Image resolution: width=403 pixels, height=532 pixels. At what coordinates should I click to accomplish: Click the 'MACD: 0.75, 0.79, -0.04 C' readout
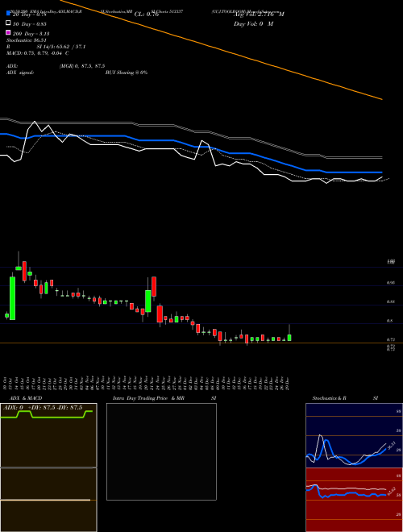coord(38,53)
